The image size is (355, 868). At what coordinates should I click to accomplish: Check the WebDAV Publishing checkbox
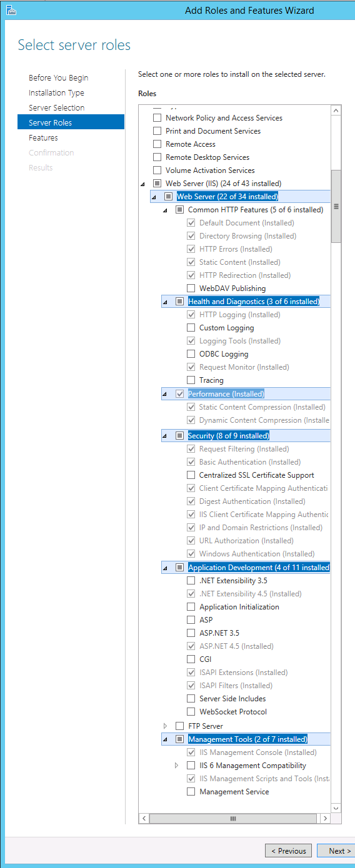point(191,289)
